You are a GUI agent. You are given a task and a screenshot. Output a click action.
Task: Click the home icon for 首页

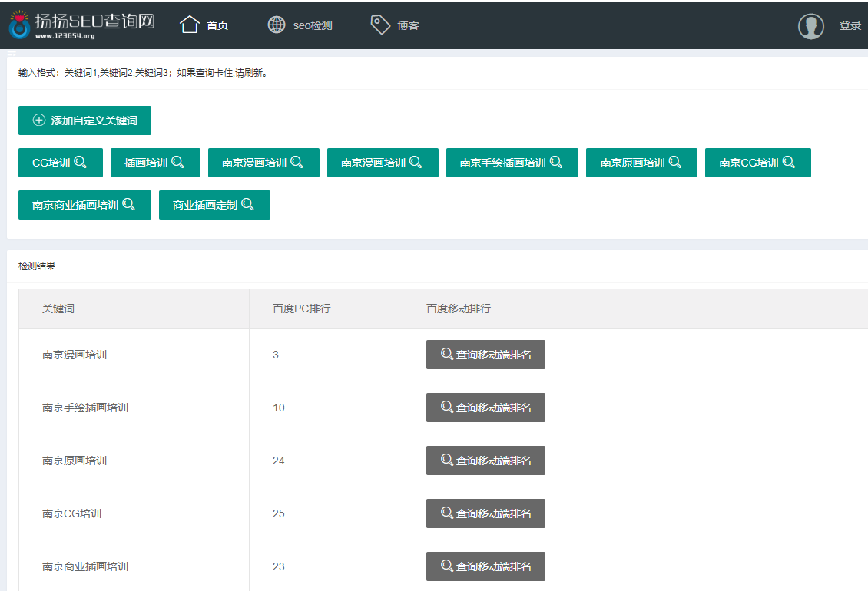pos(190,25)
